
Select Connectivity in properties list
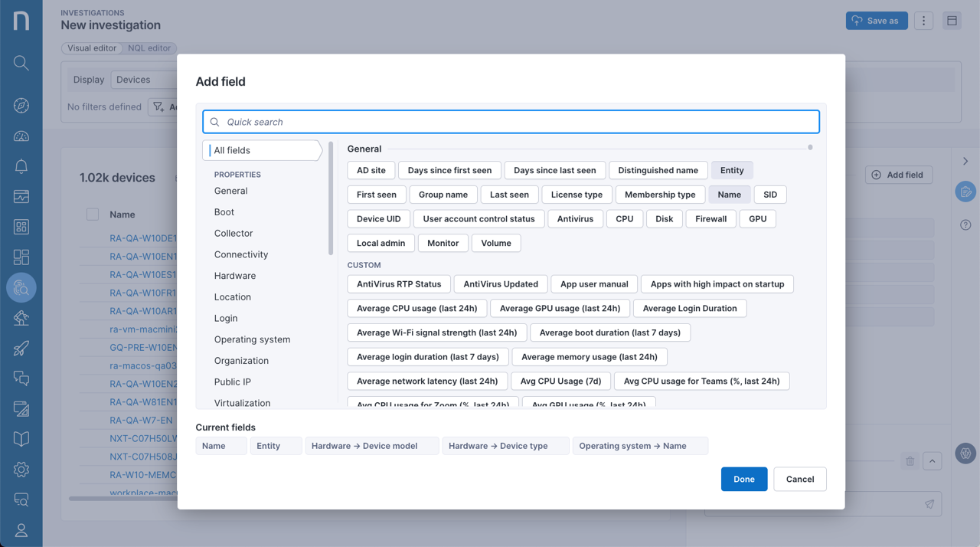pos(241,254)
